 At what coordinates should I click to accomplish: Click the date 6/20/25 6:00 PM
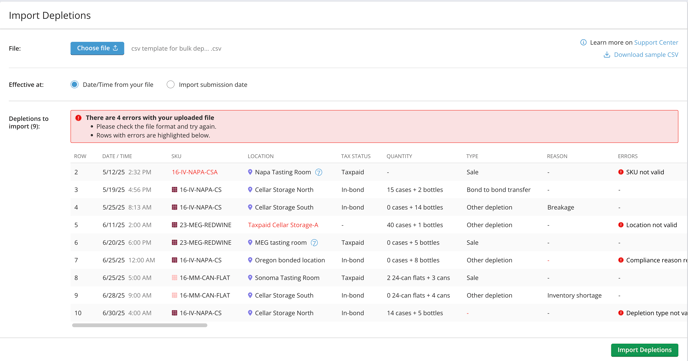pyautogui.click(x=127, y=243)
